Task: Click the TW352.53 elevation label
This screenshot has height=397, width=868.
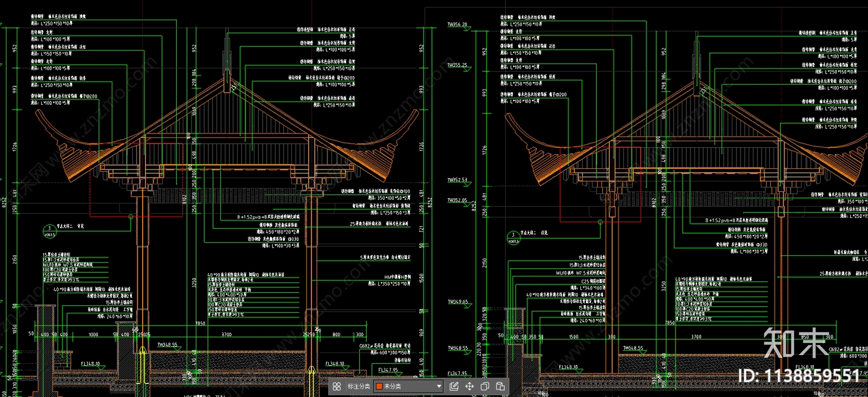Action: 457,180
